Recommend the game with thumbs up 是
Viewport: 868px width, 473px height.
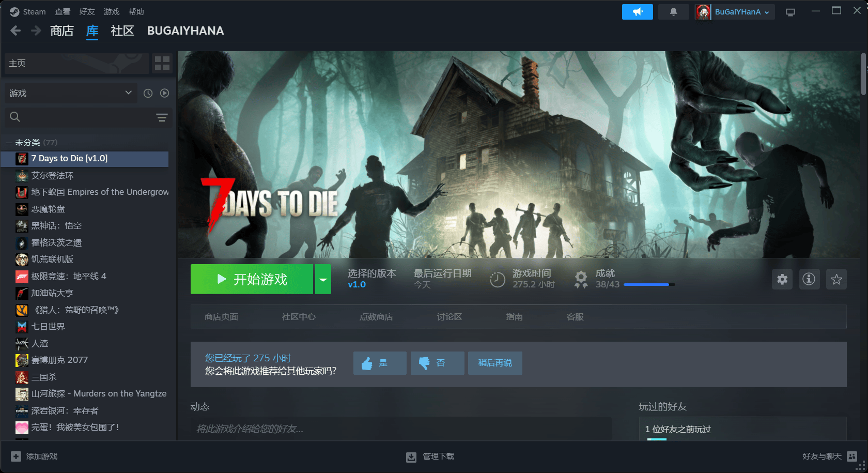click(380, 363)
